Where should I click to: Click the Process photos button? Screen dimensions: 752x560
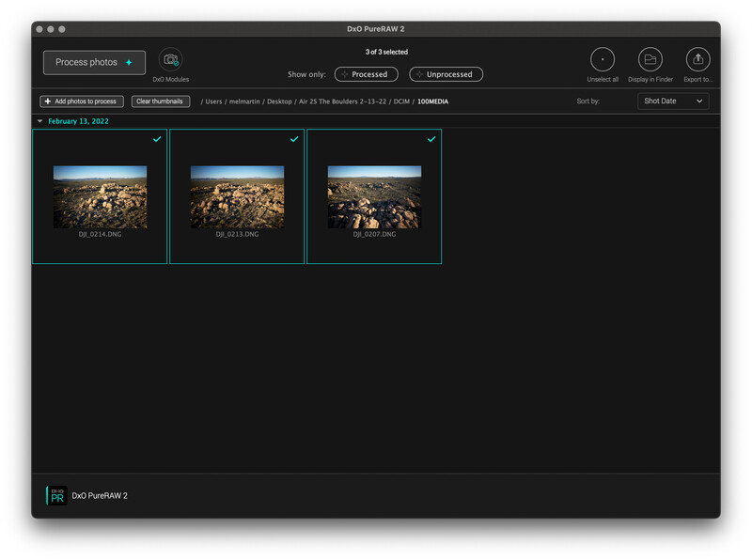click(95, 62)
